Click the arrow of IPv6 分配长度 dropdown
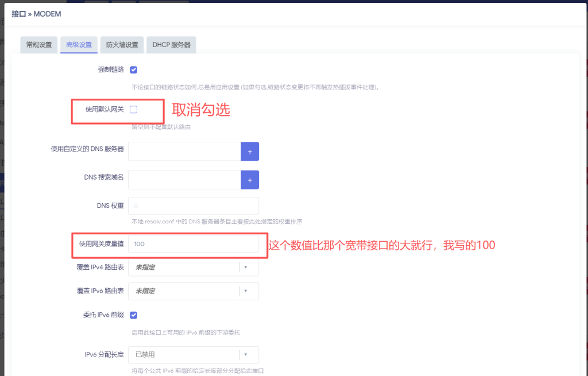Image resolution: width=588 pixels, height=376 pixels. [246, 355]
